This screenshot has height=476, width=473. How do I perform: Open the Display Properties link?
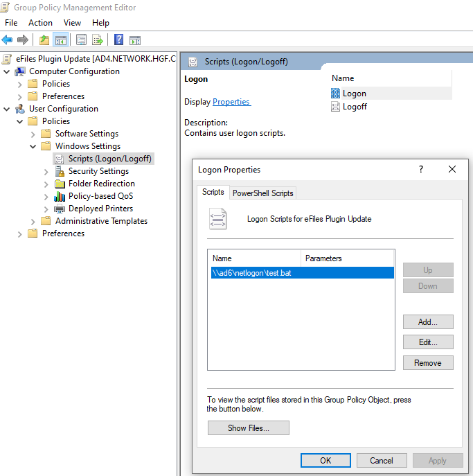click(231, 102)
